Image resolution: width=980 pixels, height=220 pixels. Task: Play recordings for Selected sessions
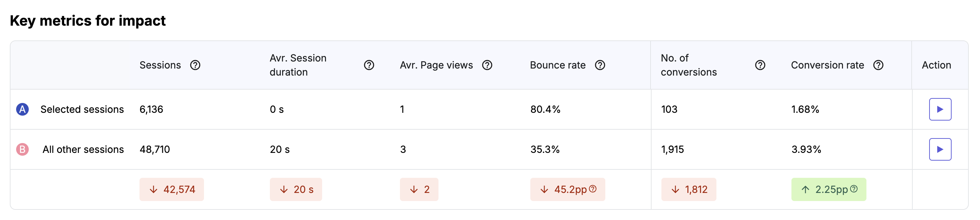[940, 109]
